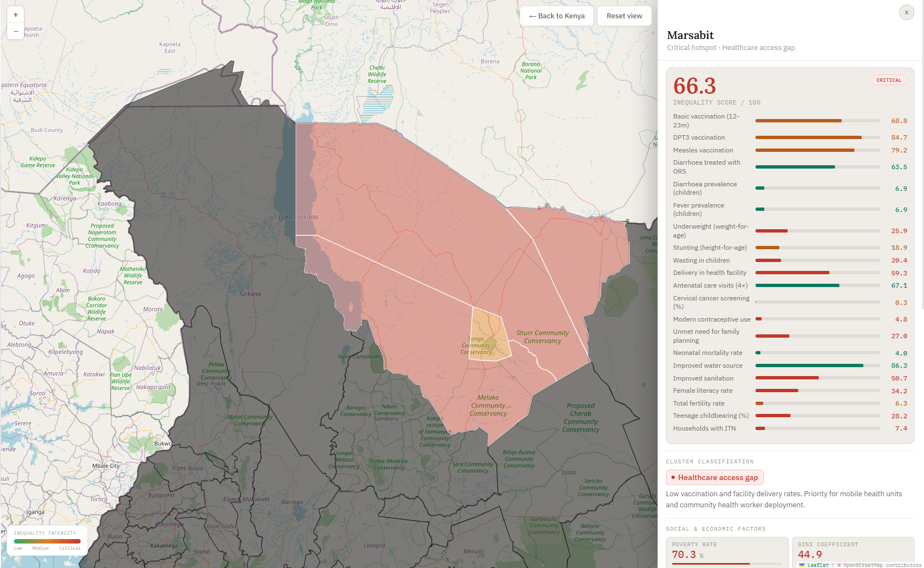Screen dimensions: 924x568
Task: Select the 'Female literacy rate' label
Action: point(703,391)
